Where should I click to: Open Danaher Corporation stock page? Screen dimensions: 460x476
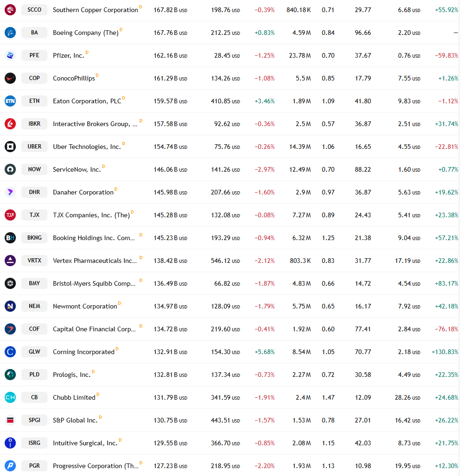tap(83, 193)
